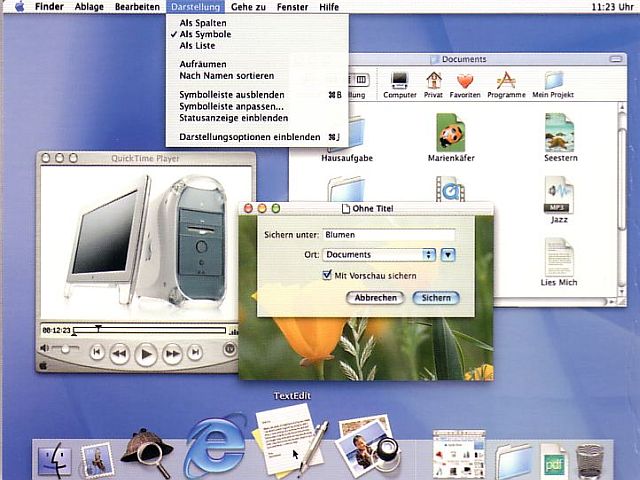Screen dimensions: 640x480
Task: Go to Privat home icon
Action: tap(435, 82)
